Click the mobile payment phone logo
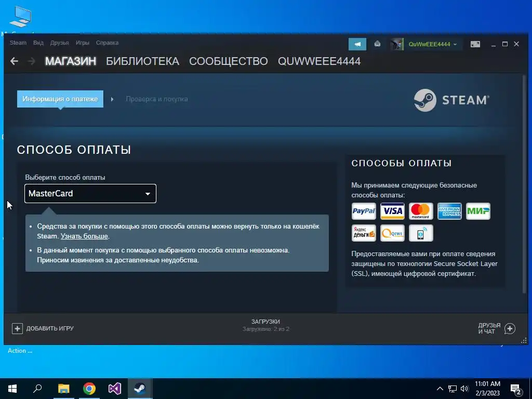Screen dimensions: 532x399 [x=421, y=233]
